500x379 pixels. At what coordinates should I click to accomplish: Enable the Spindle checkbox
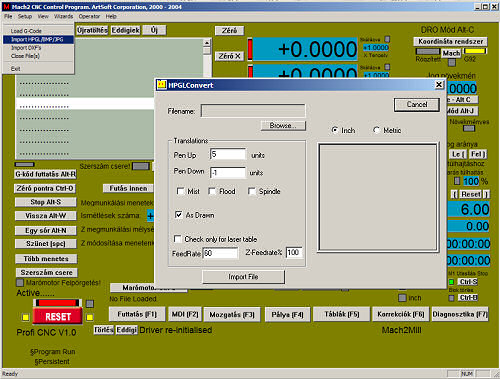click(252, 191)
